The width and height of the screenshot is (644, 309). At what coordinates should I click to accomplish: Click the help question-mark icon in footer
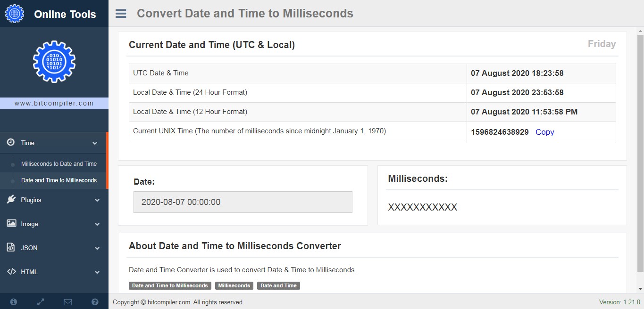(94, 301)
